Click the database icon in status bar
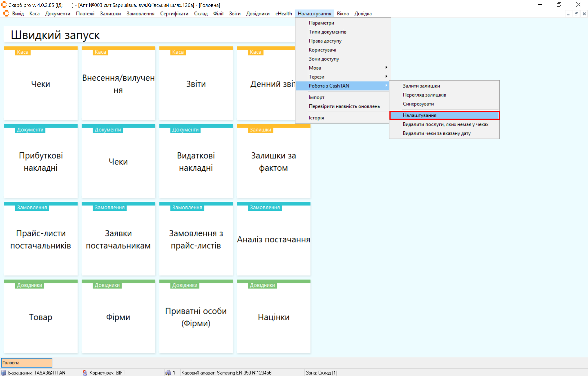Screen dimensions: 588x376 tap(4, 373)
